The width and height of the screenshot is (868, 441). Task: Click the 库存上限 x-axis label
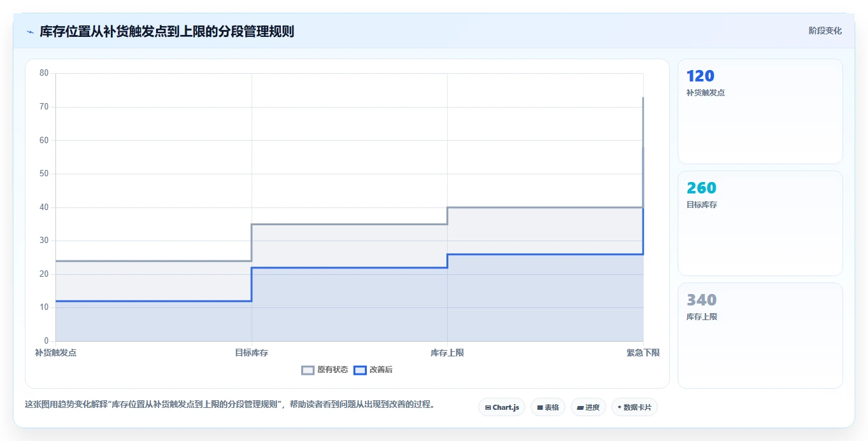click(x=447, y=353)
